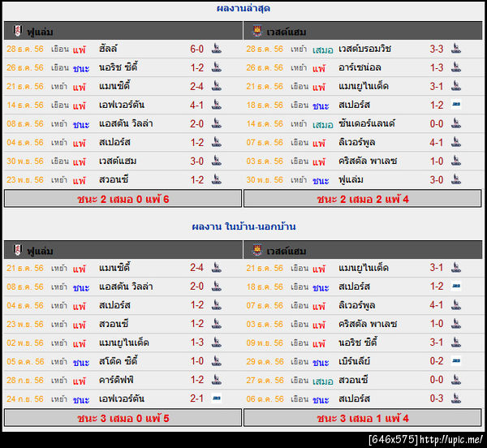Click the league icon in the สวอนซี 0-0 row
The height and width of the screenshot is (448, 487).
pyautogui.click(x=456, y=380)
